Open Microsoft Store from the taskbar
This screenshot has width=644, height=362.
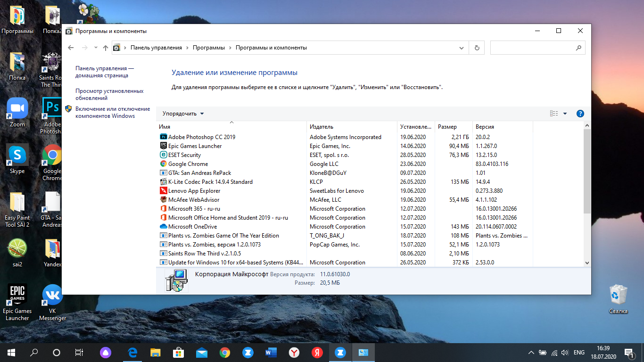179,352
